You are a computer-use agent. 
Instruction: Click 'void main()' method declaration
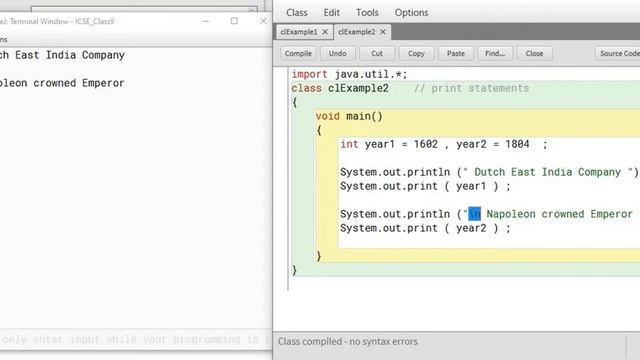click(x=349, y=116)
